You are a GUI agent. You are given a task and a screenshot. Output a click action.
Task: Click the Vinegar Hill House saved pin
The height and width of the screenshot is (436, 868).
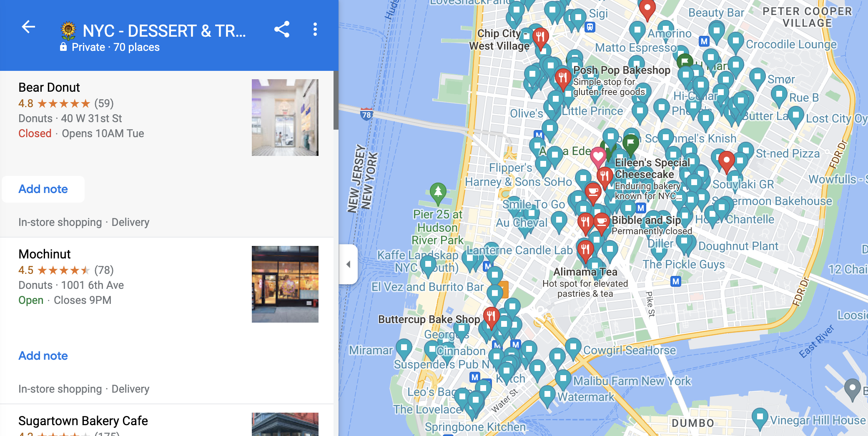tap(760, 418)
